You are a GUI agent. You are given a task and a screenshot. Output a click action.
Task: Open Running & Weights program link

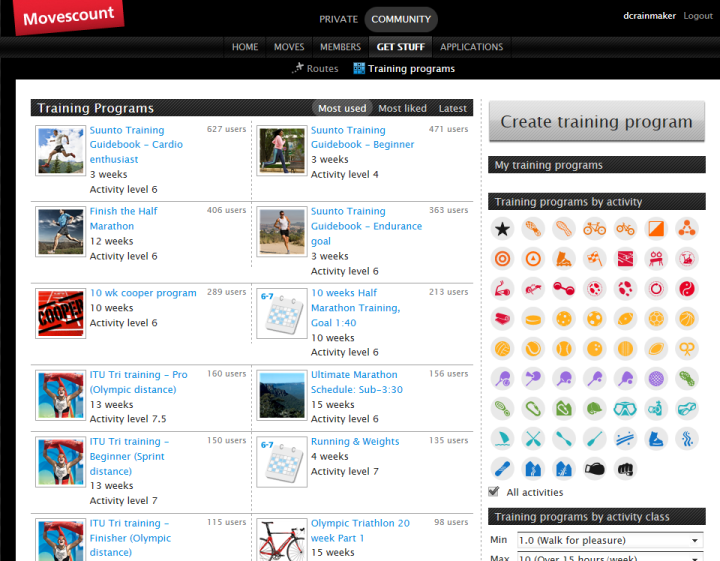355,442
